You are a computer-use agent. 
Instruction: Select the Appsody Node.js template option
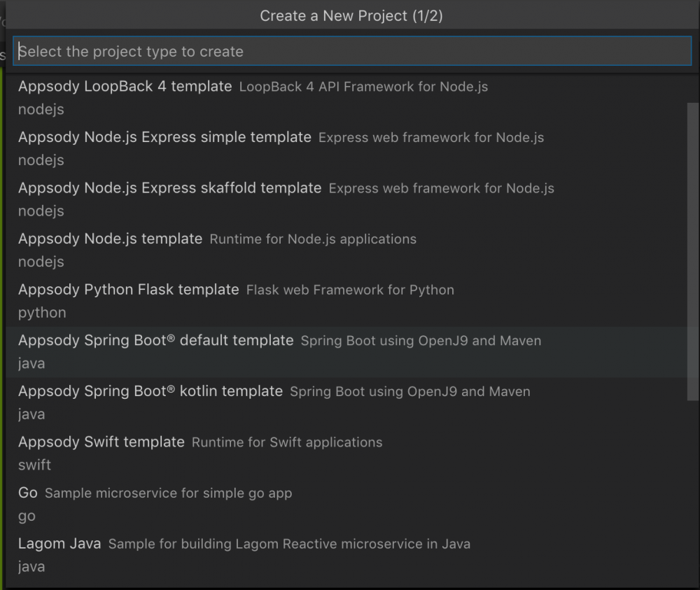tap(110, 238)
